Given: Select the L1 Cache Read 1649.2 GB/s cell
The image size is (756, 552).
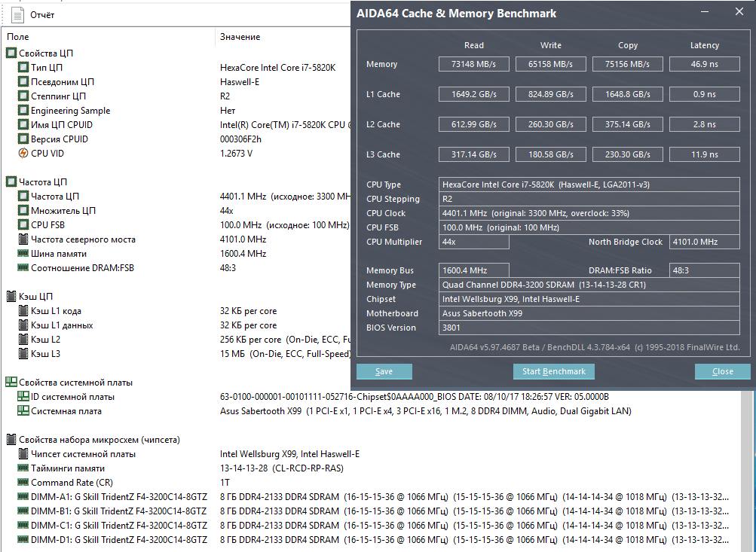Looking at the screenshot, I should 473,94.
